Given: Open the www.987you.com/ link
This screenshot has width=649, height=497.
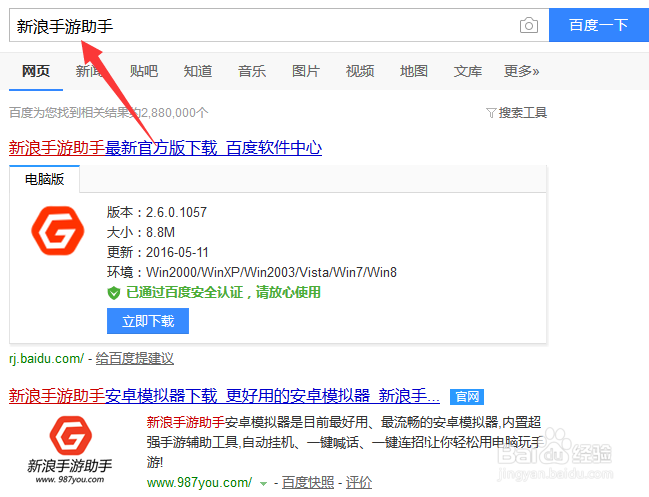Looking at the screenshot, I should 199,483.
